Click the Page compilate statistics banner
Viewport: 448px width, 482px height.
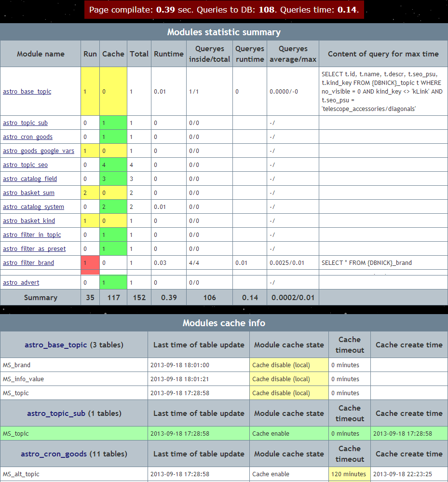coord(224,10)
